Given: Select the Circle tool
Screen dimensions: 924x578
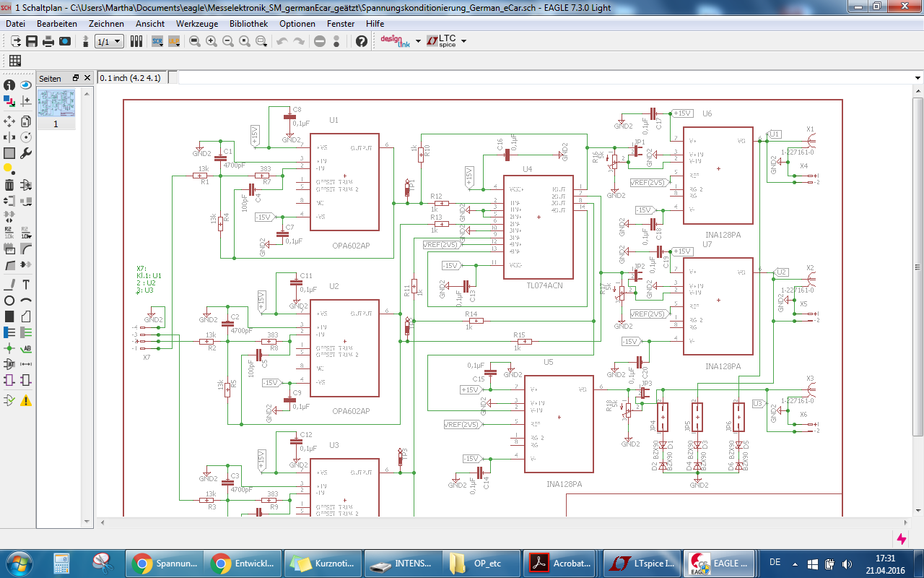Looking at the screenshot, I should (9, 300).
